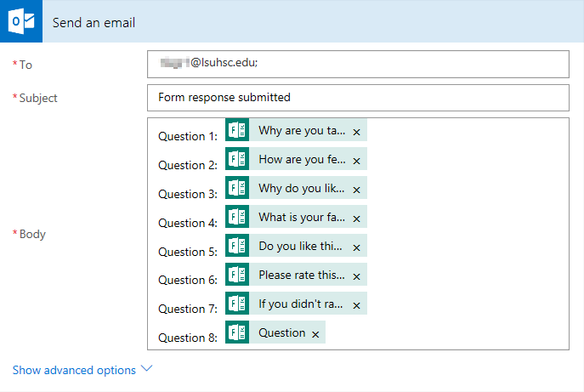
Task: Click Forms icon beside Question 3
Action: [237, 189]
